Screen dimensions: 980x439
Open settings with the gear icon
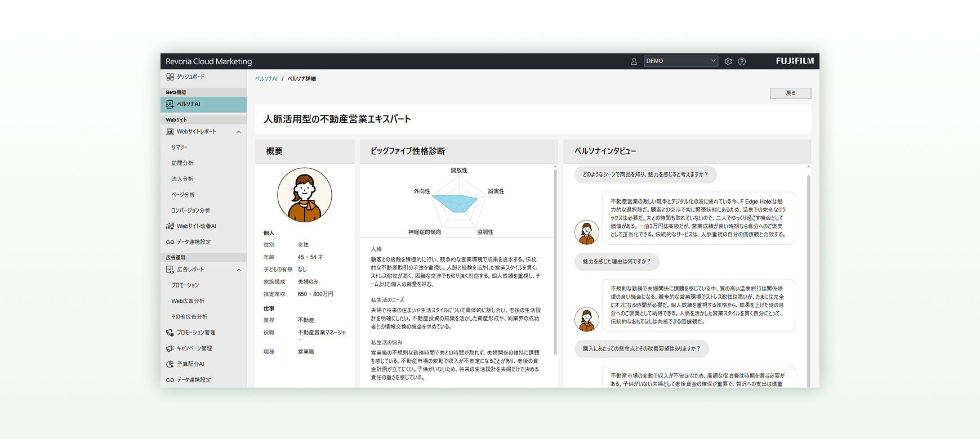(728, 61)
